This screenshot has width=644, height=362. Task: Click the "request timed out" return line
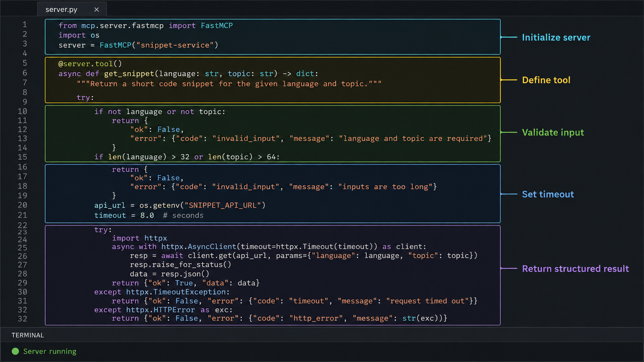[295, 301]
